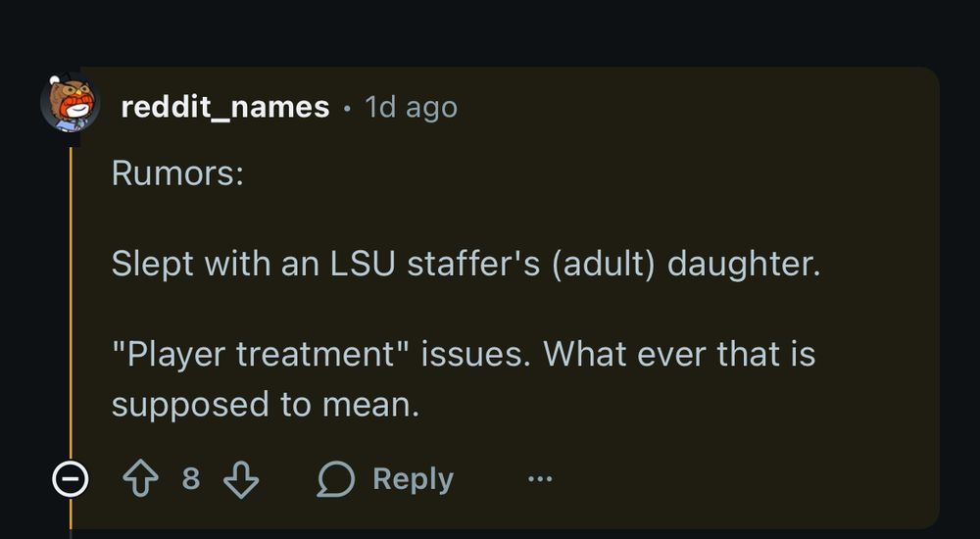980x539 pixels.
Task: Click the word "Slept" starting the second line
Action: 152,264
